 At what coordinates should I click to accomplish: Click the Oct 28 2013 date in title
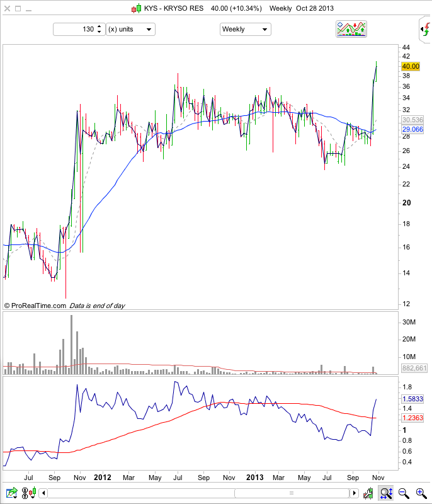tap(315, 8)
